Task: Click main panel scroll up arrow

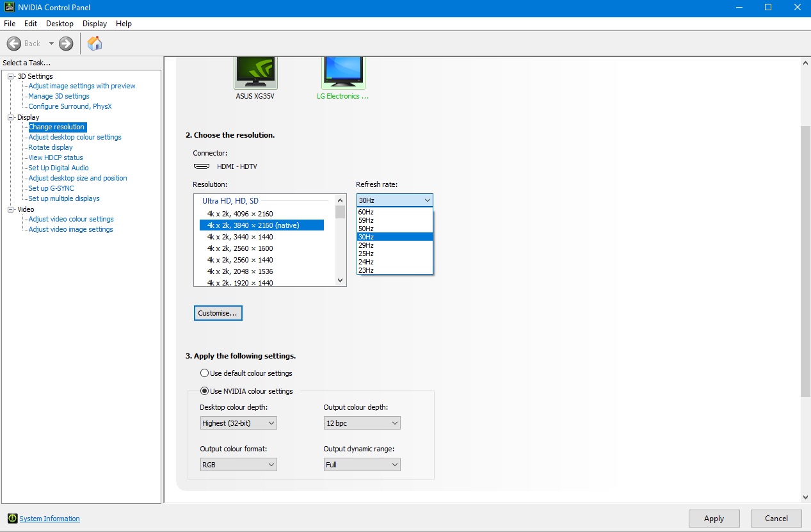Action: [805, 63]
